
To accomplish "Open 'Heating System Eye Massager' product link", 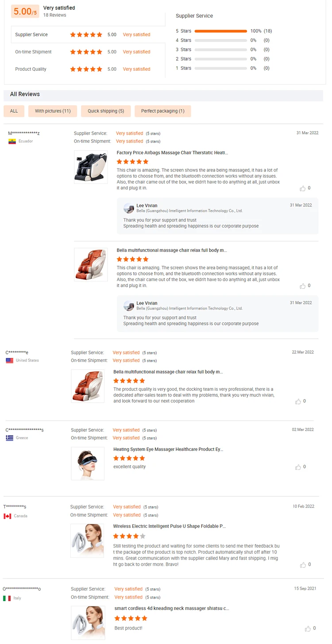I will coord(169,450).
